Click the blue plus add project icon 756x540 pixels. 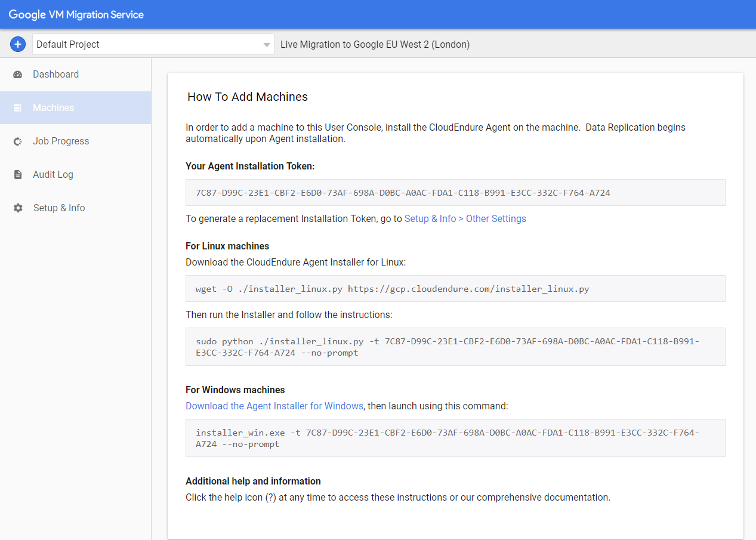[x=18, y=44]
